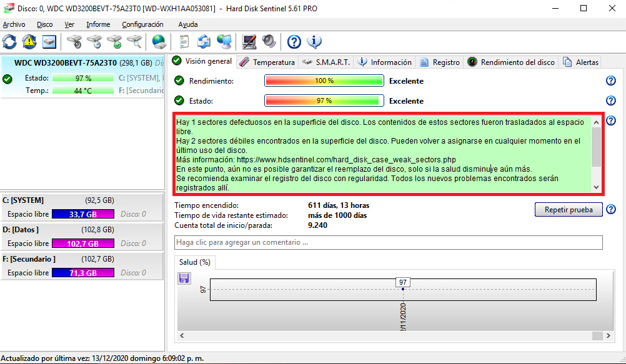Open the Configuración menu
This screenshot has width=626, height=364.
tap(142, 24)
